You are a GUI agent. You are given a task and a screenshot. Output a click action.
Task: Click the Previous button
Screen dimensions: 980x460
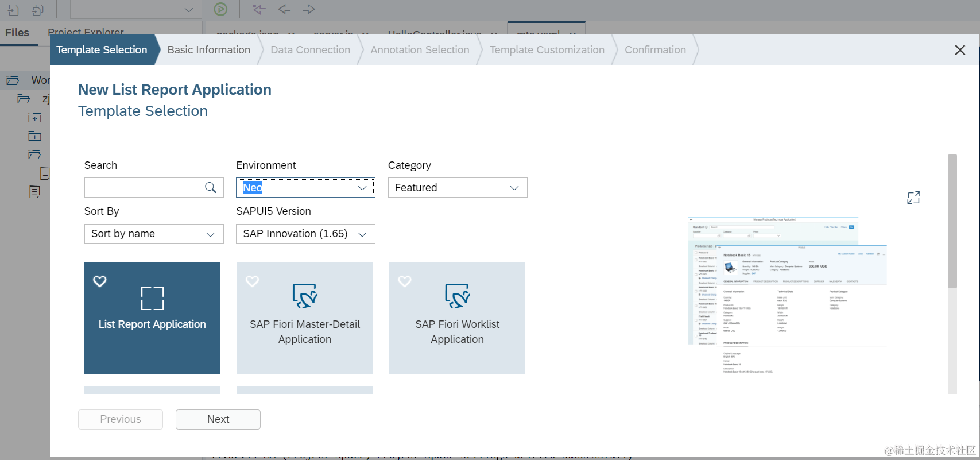(x=121, y=419)
